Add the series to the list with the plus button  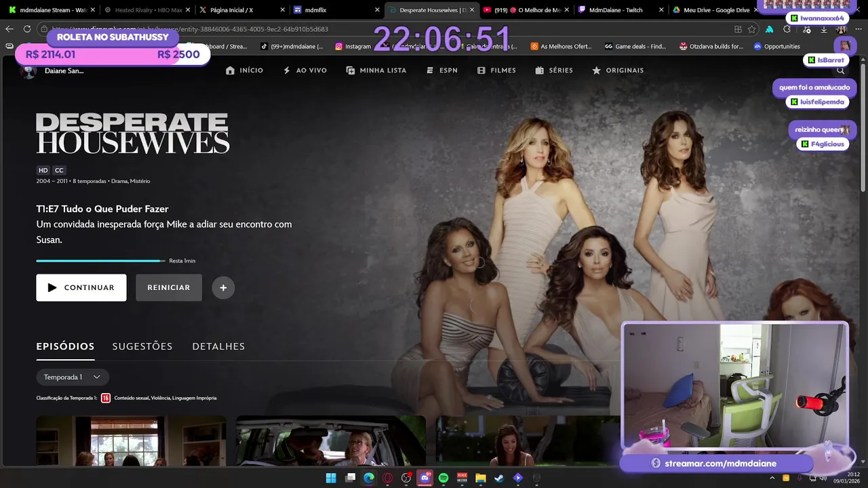point(223,287)
